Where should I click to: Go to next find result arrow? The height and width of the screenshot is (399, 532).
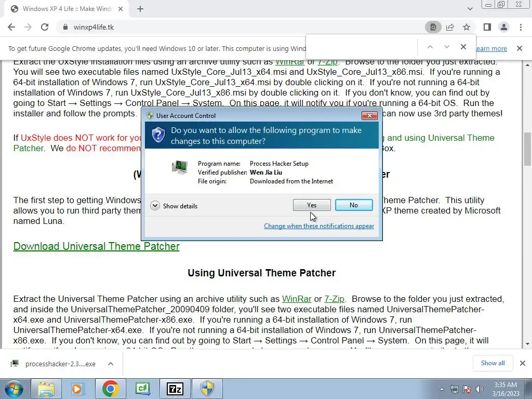pyautogui.click(x=446, y=47)
